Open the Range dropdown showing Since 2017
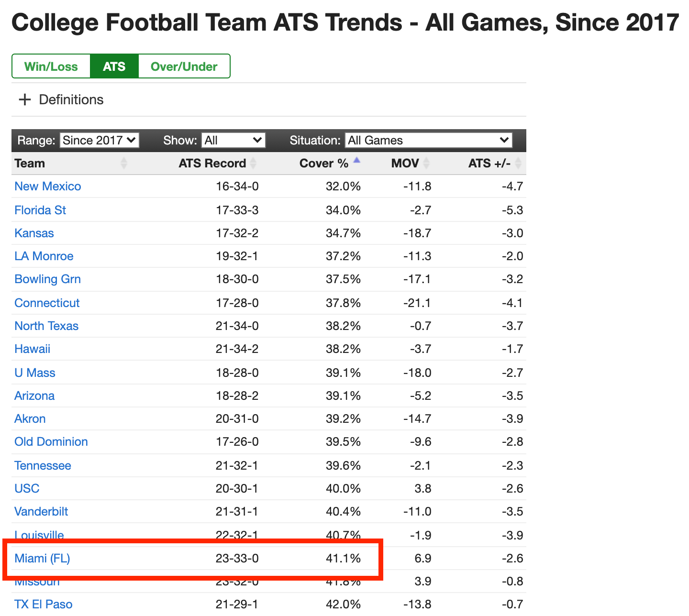 tap(100, 140)
